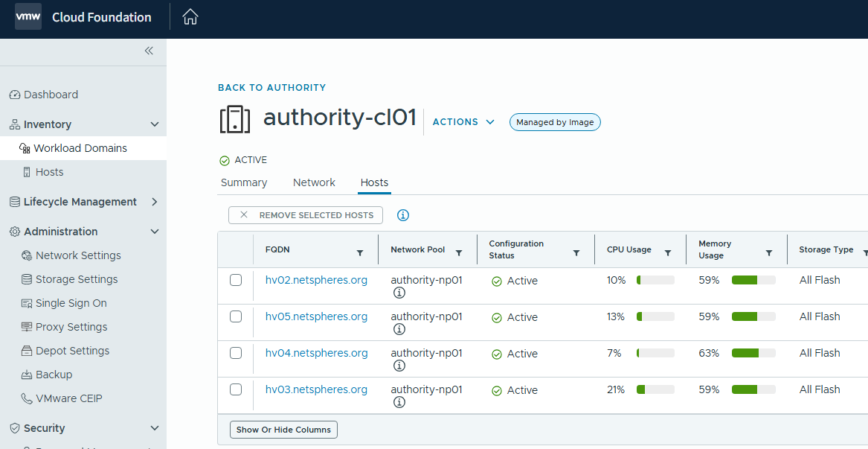Open the hv04.netspheres.org host link
868x449 pixels.
click(316, 353)
